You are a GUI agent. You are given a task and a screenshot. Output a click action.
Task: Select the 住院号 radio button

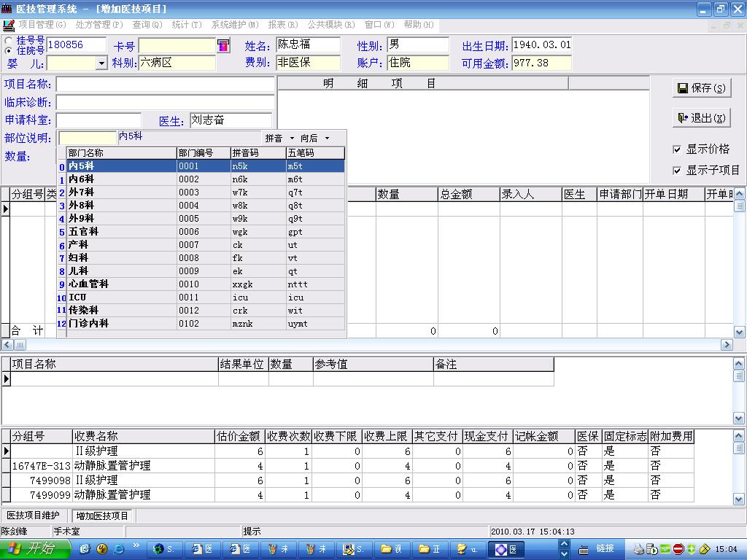click(9, 50)
